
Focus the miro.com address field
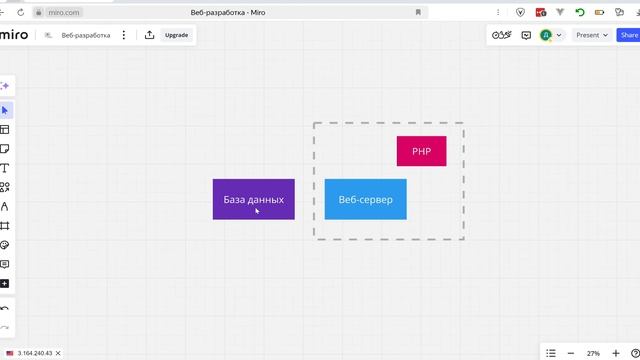64,13
